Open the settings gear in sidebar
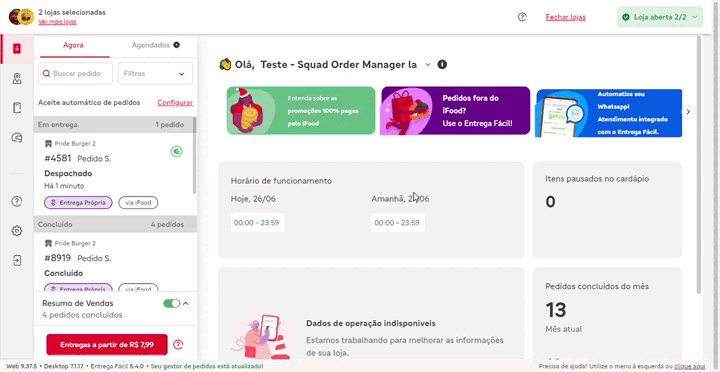This screenshot has height=372, width=720. click(x=17, y=231)
